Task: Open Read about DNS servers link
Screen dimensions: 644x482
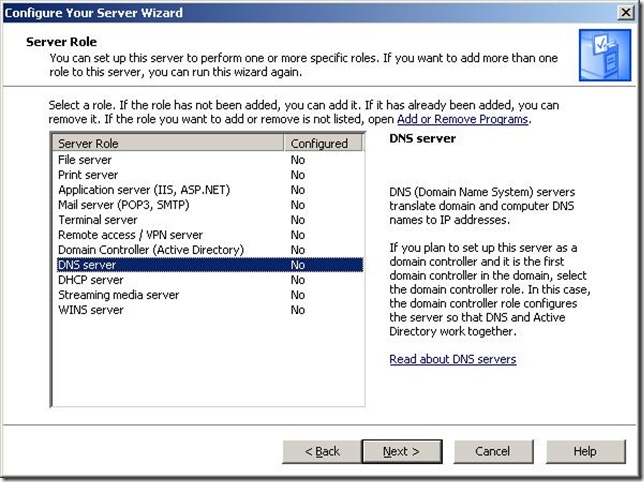Action: point(452,359)
